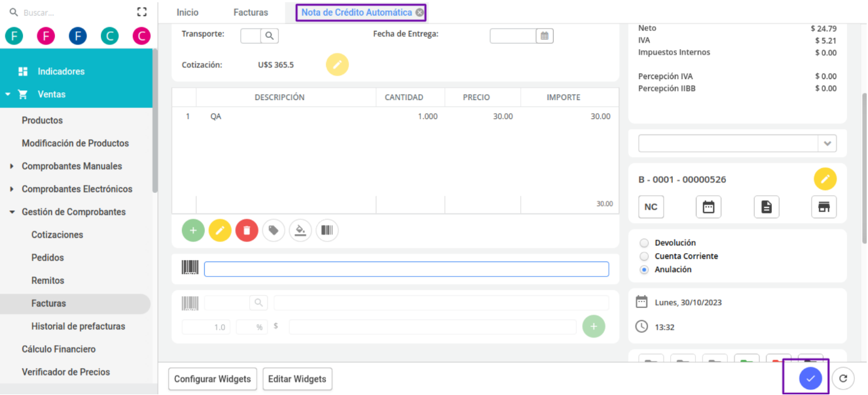Click the barcode scan input field
868x395 pixels.
point(407,269)
